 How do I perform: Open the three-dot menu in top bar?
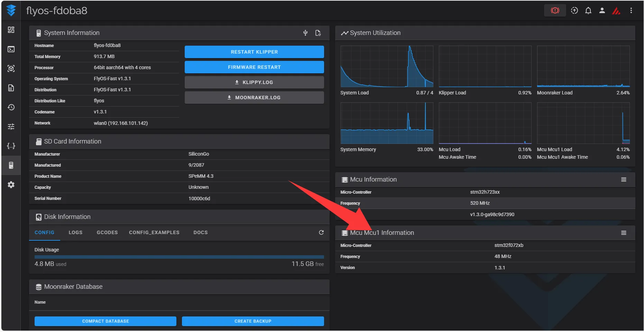coord(631,11)
